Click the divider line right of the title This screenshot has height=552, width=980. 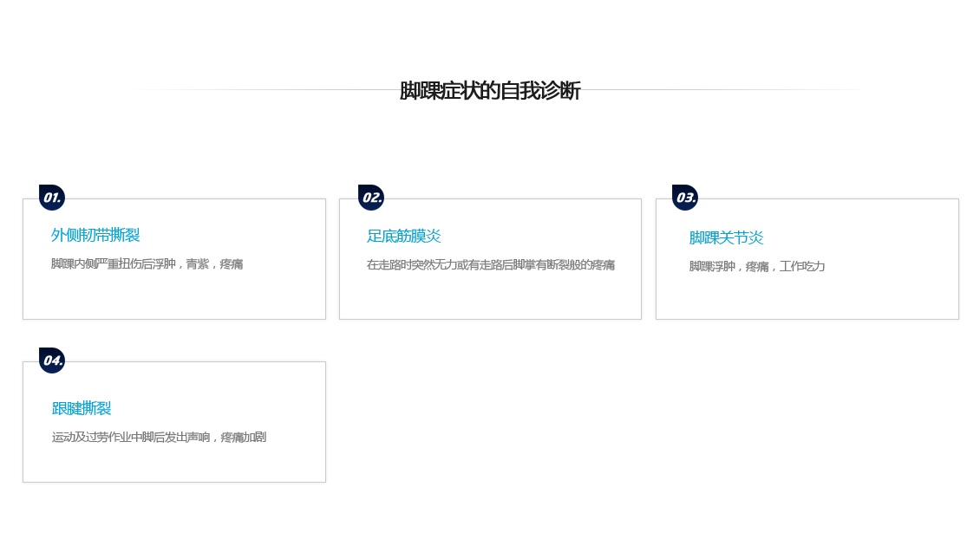720,89
